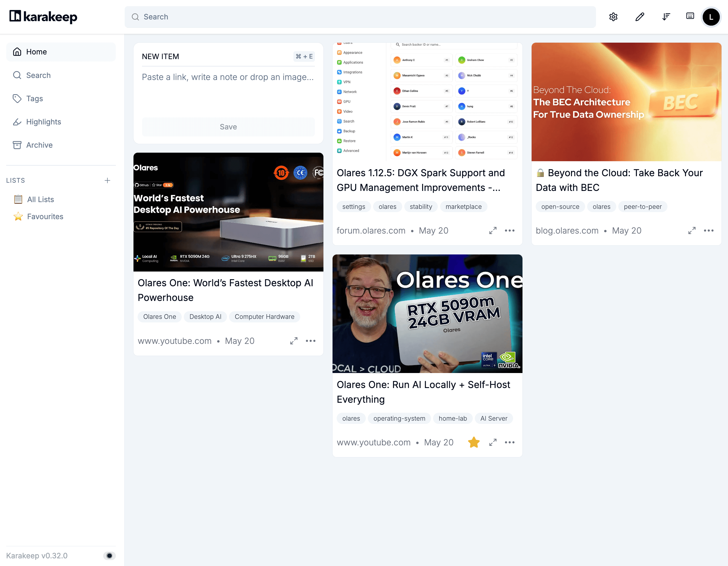
Task: Select the Computer Hardware tag
Action: click(265, 317)
